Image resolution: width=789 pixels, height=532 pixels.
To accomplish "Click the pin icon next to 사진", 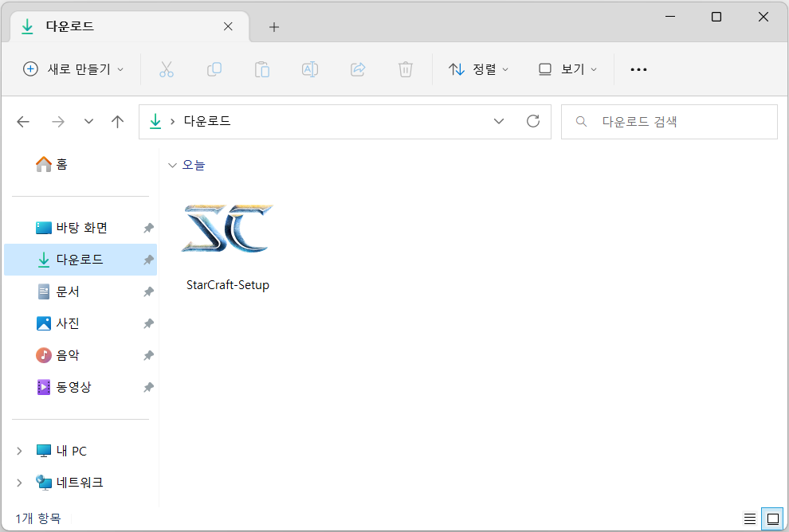I will [x=148, y=323].
